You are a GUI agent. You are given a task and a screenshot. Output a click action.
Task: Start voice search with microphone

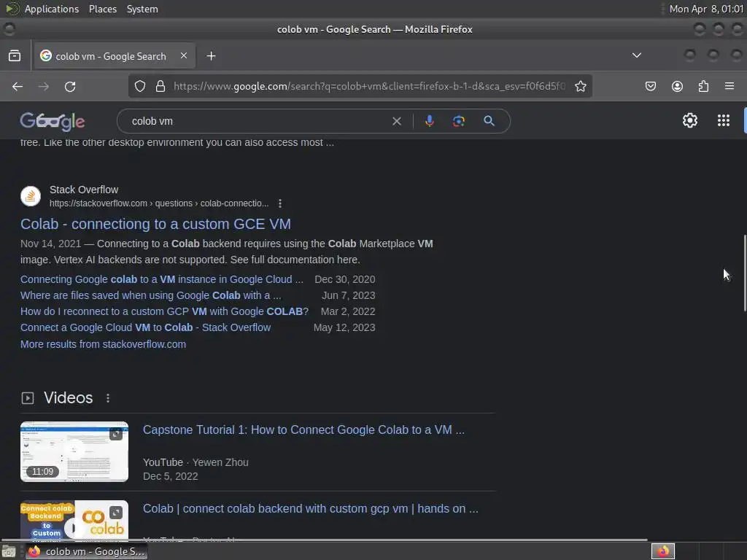tap(429, 121)
